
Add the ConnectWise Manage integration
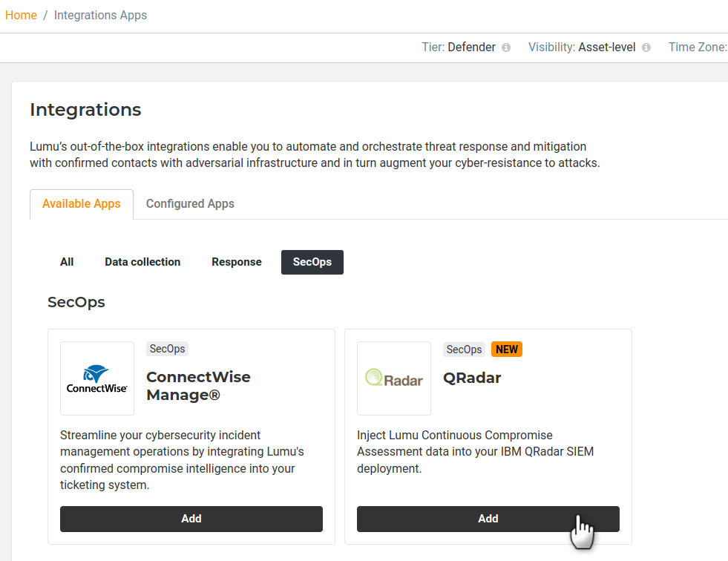click(191, 519)
